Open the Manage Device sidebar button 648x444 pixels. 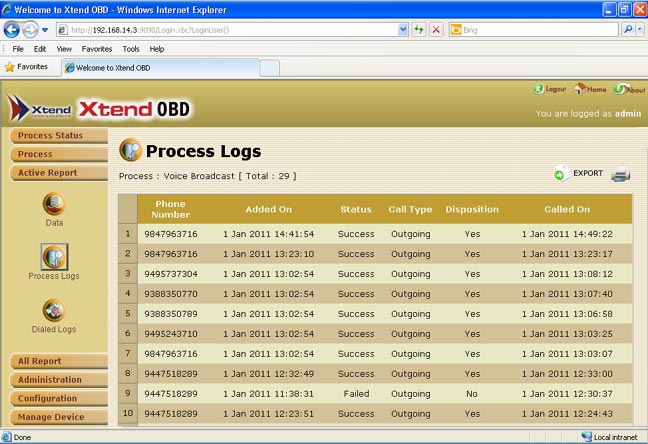click(x=59, y=417)
